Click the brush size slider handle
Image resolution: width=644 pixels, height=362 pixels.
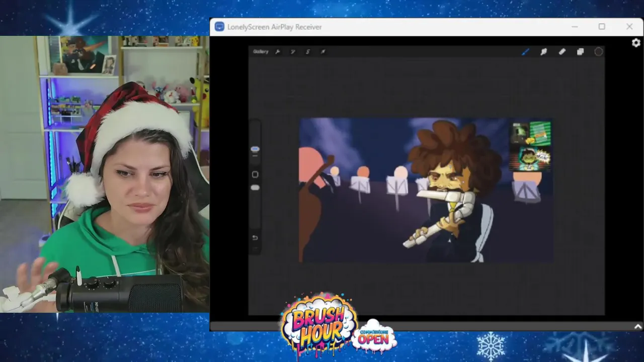[255, 149]
